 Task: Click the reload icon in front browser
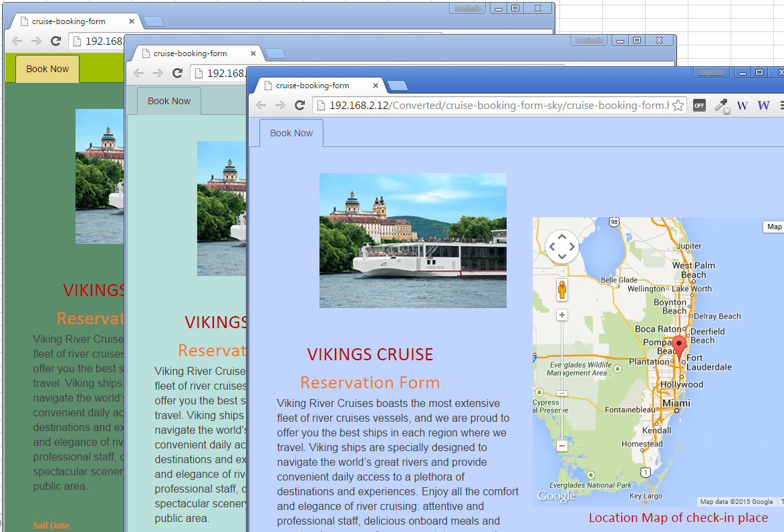299,105
